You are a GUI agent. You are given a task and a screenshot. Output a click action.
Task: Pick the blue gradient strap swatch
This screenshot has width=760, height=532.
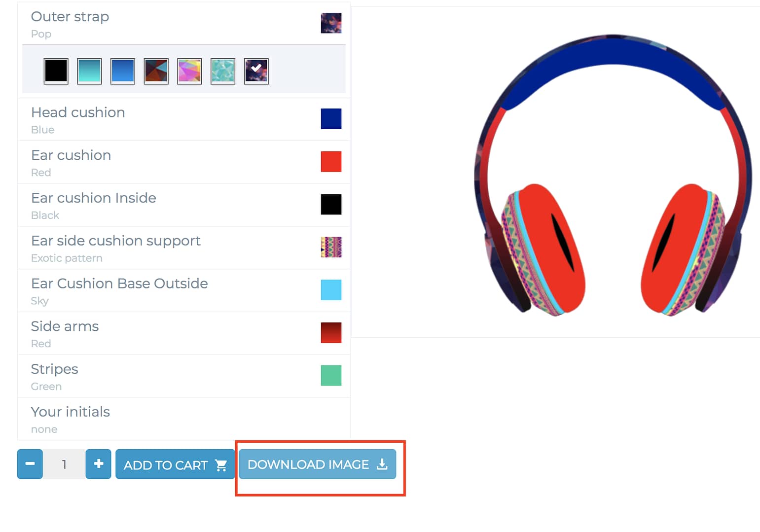(123, 71)
